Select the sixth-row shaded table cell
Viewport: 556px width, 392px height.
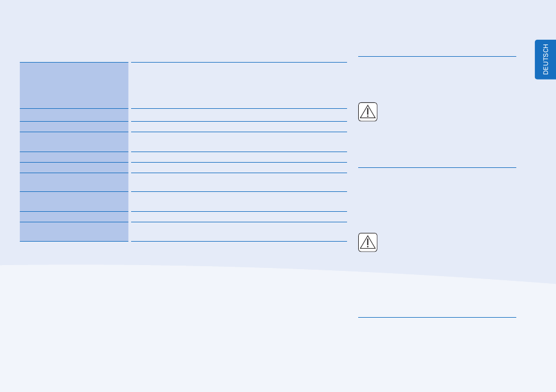[x=74, y=168]
